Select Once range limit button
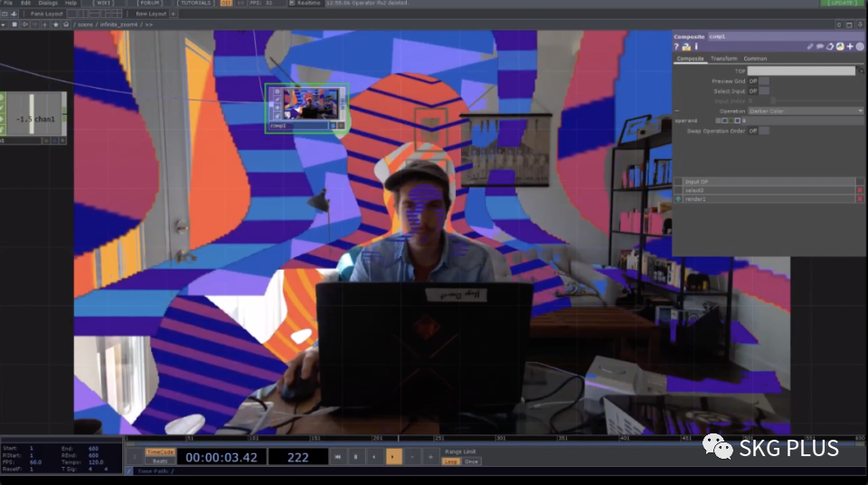This screenshot has width=868, height=485. [471, 461]
